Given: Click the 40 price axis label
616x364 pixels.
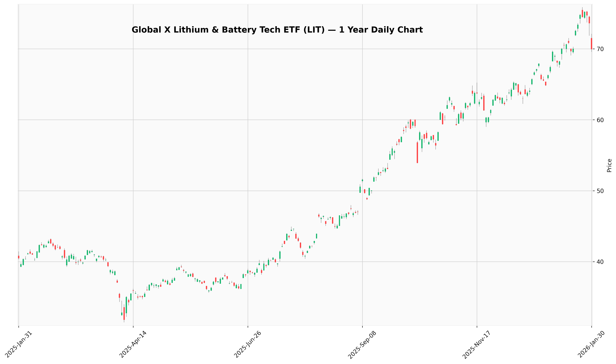Looking at the screenshot, I should (x=600, y=262).
